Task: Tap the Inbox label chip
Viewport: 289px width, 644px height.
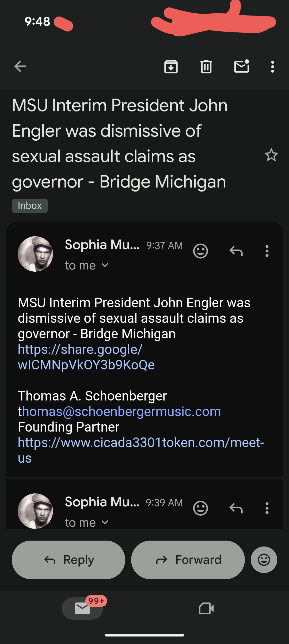Action: point(30,206)
